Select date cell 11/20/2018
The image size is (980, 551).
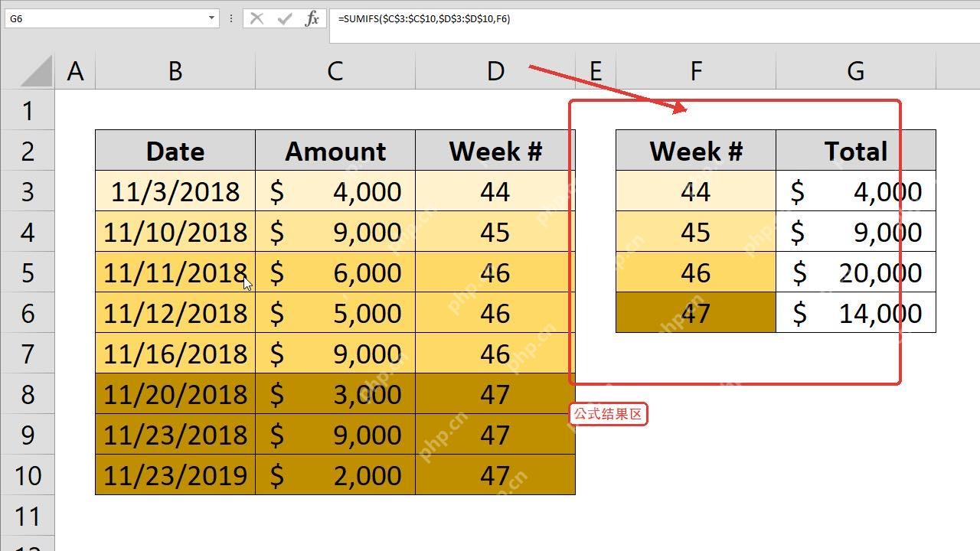tap(175, 394)
